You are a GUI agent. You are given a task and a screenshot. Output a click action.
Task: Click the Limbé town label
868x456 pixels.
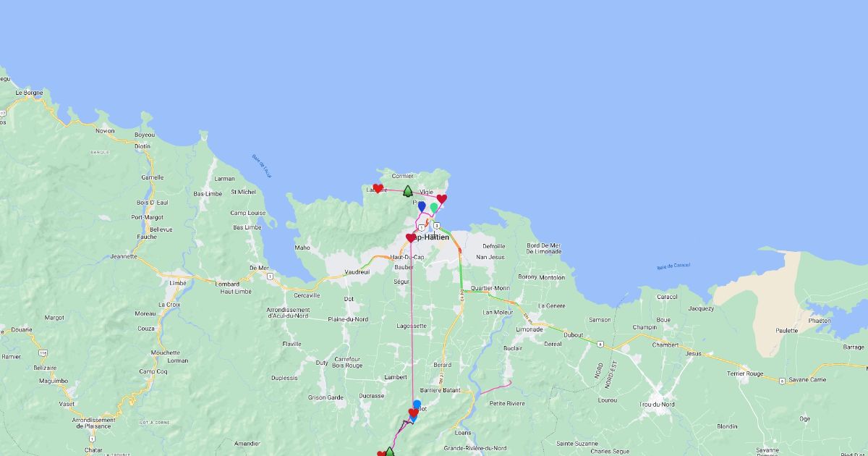click(x=177, y=283)
